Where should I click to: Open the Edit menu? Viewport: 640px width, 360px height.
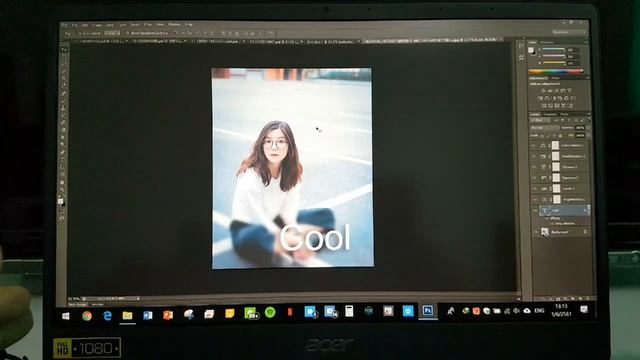[85, 25]
